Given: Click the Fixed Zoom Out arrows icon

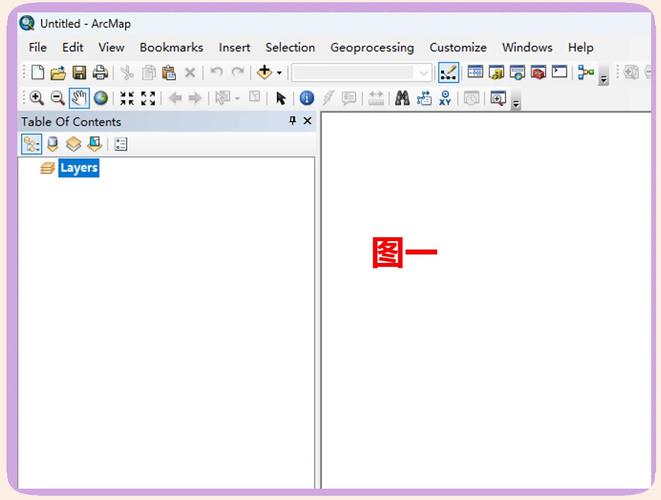Looking at the screenshot, I should 148,98.
